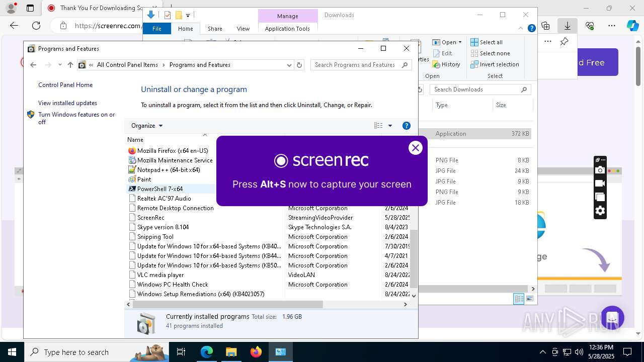The image size is (644, 362).
Task: Open the File tab in Downloads window
Action: pos(157,29)
